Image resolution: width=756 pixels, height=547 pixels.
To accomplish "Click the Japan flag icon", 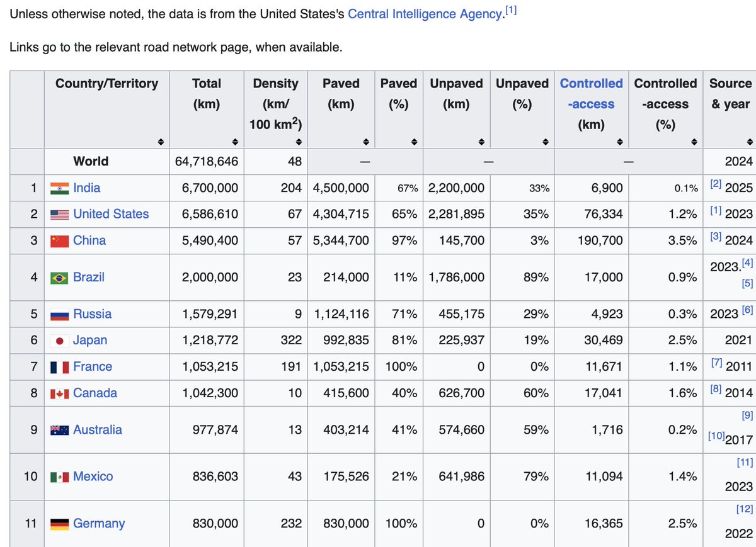I will click(x=59, y=341).
